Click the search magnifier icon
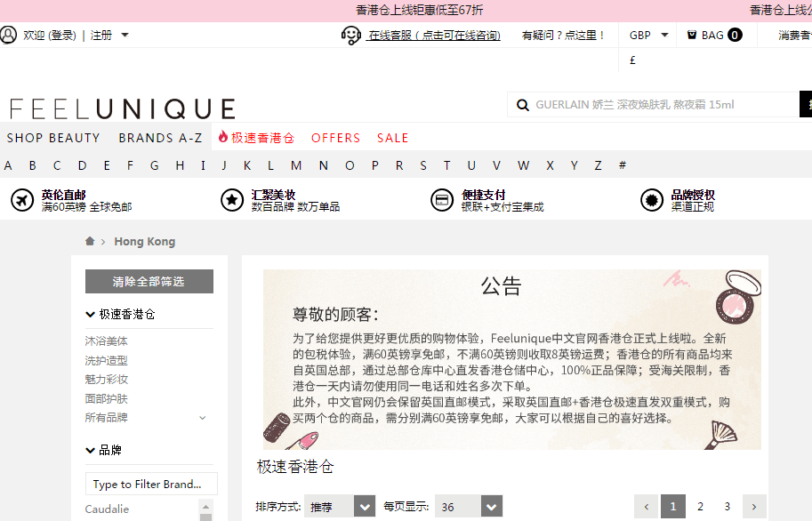The width and height of the screenshot is (812, 521). [x=523, y=105]
